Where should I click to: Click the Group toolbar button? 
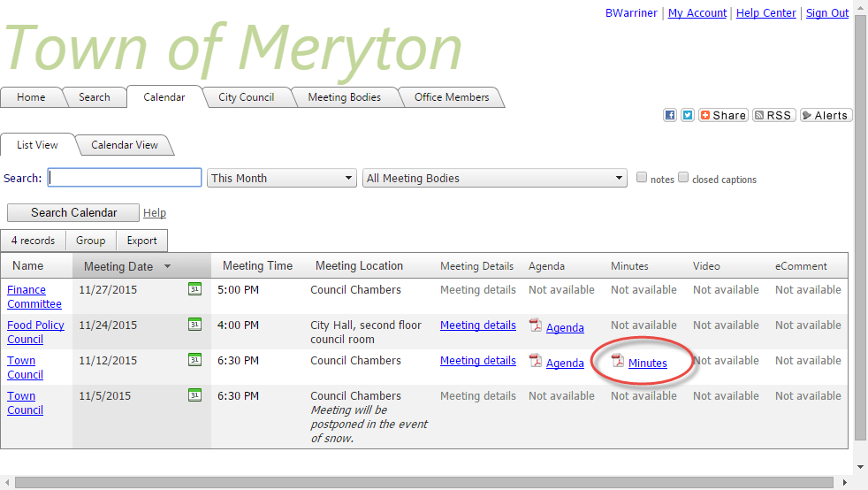point(91,241)
